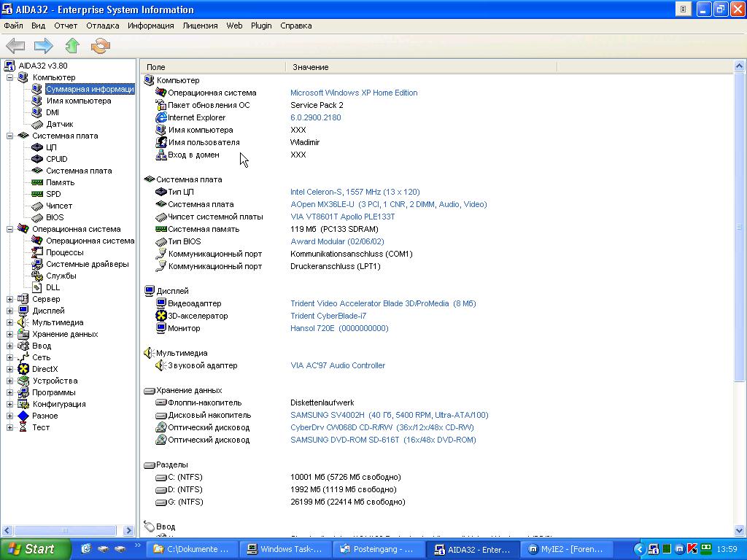Click the Kaspersky tray icon
Viewport: 747px width, 560px height.
click(692, 549)
